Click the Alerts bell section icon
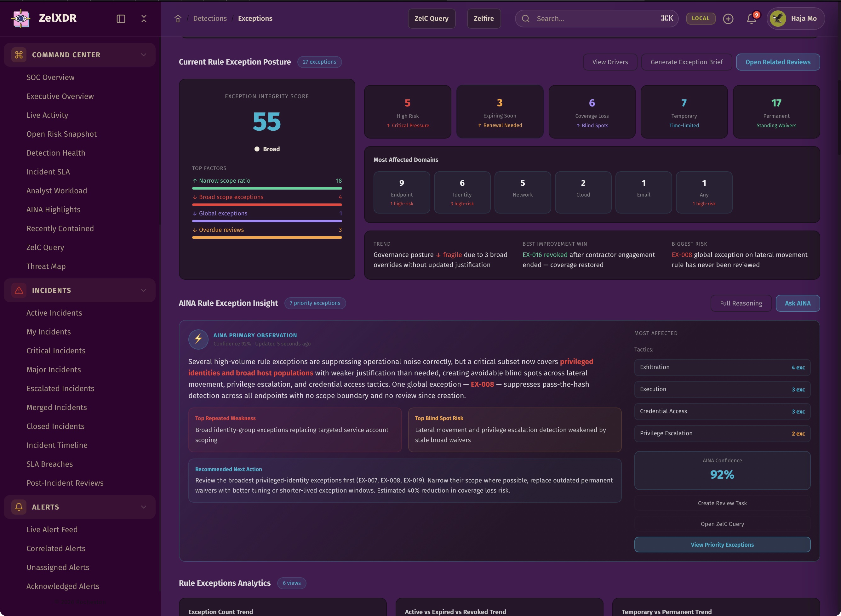 pos(19,507)
